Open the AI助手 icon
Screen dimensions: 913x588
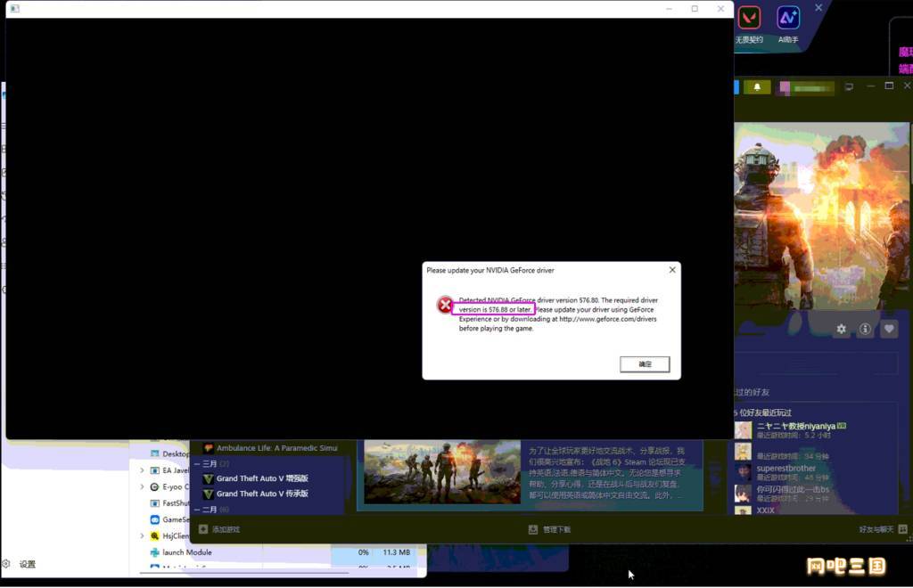coord(788,19)
